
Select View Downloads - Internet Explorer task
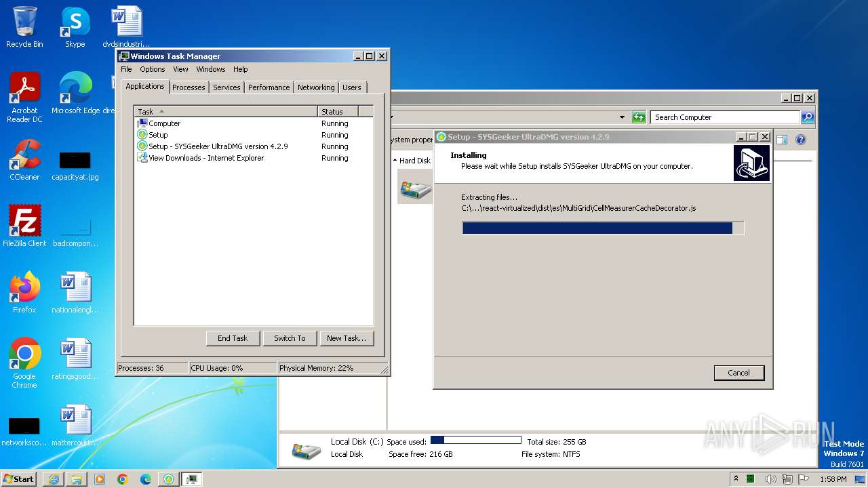click(x=254, y=158)
